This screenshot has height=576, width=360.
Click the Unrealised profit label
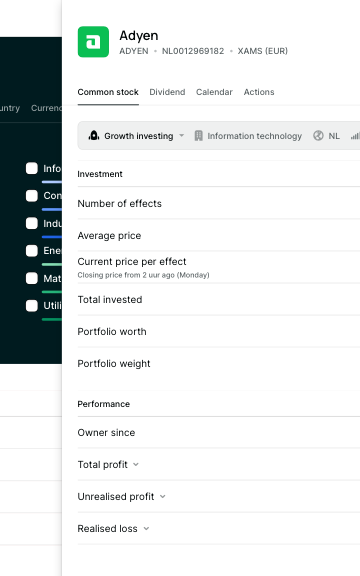116,496
